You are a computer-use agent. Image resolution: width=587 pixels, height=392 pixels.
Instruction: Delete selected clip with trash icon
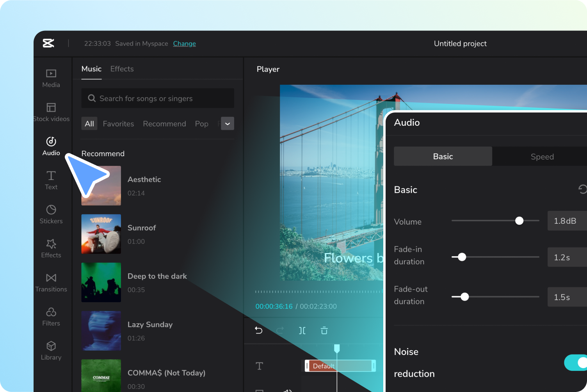click(324, 331)
